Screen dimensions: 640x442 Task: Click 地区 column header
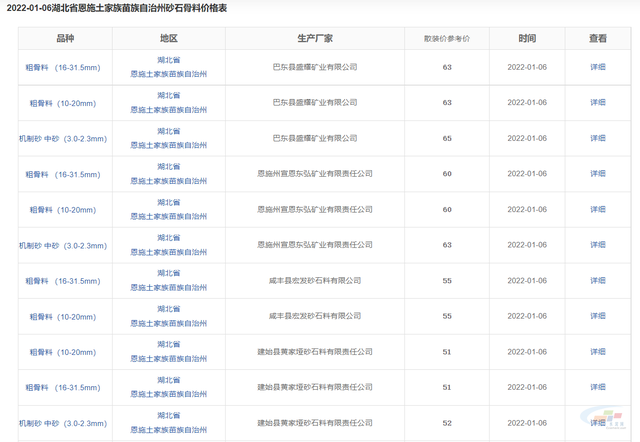coord(168,38)
